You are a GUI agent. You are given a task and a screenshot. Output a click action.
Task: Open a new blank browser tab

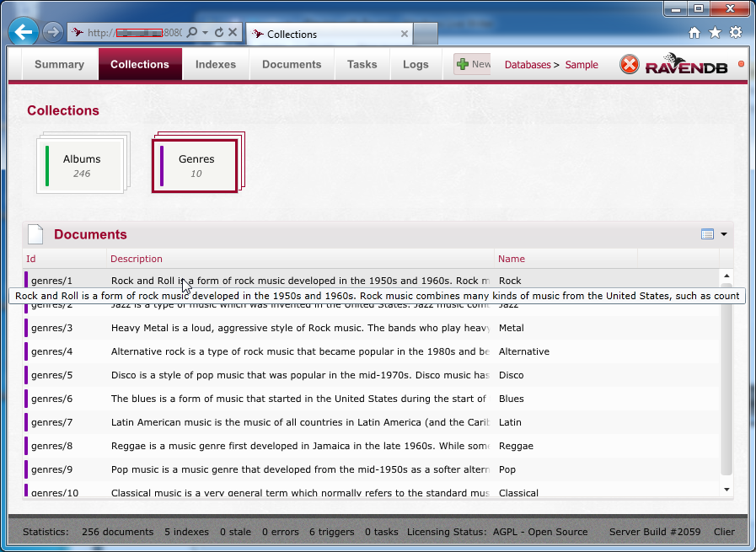[426, 34]
